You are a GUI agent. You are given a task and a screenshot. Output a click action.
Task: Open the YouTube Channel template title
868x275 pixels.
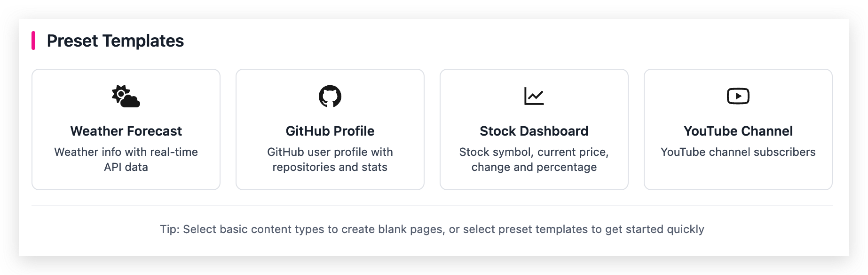738,131
